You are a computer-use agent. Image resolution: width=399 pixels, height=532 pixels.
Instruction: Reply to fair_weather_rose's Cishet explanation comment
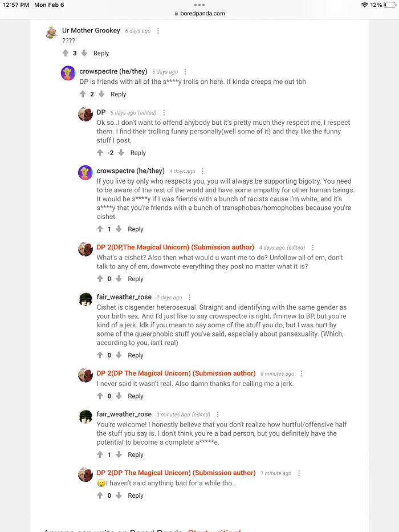pos(136,355)
